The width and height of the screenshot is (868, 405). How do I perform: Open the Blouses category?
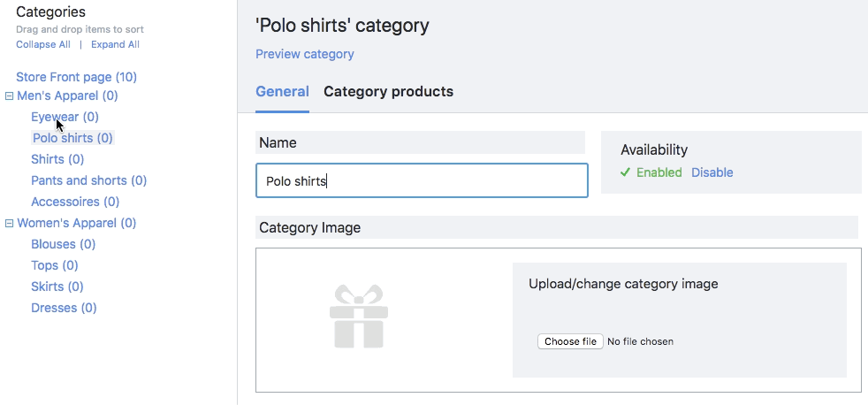(63, 244)
